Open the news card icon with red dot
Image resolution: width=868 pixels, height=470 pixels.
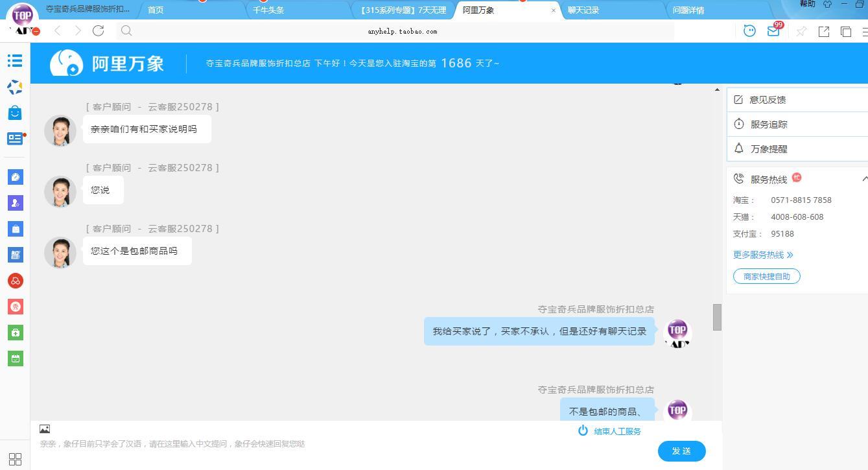pos(15,139)
